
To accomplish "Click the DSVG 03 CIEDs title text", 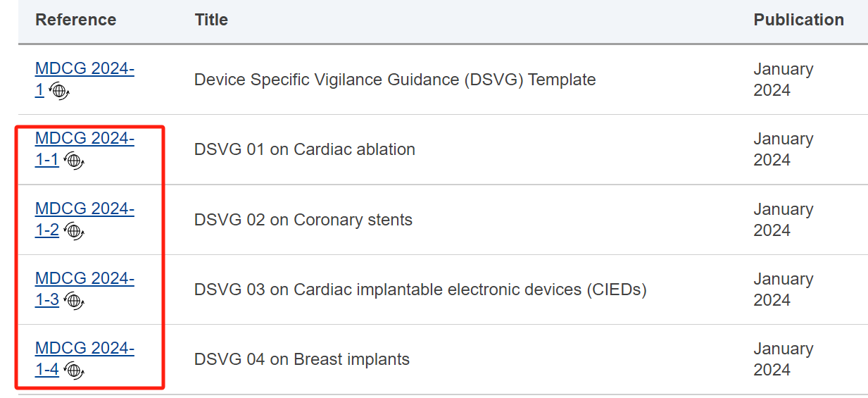I will [x=420, y=290].
